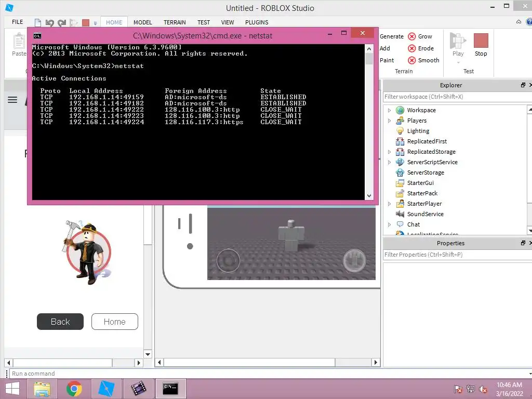The height and width of the screenshot is (399, 532).
Task: Expand the ReplicatedStorage tree node
Action: [389, 152]
